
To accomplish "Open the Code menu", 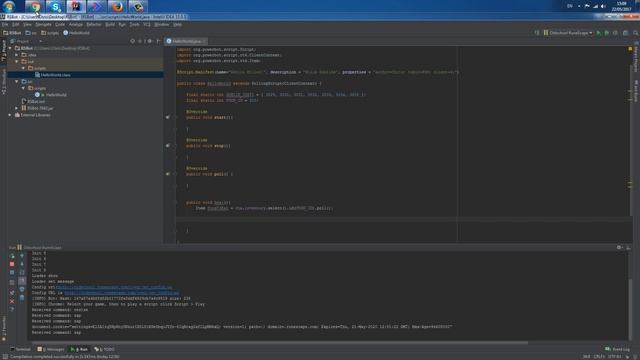I will click(x=60, y=24).
